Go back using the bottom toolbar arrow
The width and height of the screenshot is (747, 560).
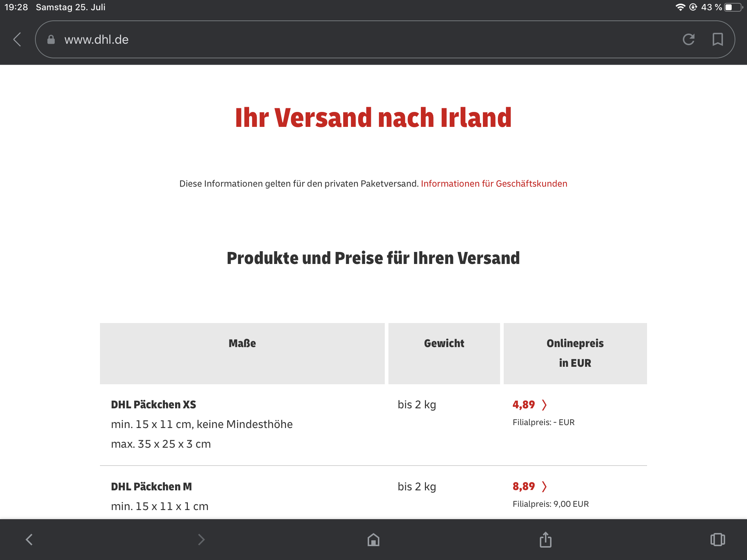coord(29,540)
